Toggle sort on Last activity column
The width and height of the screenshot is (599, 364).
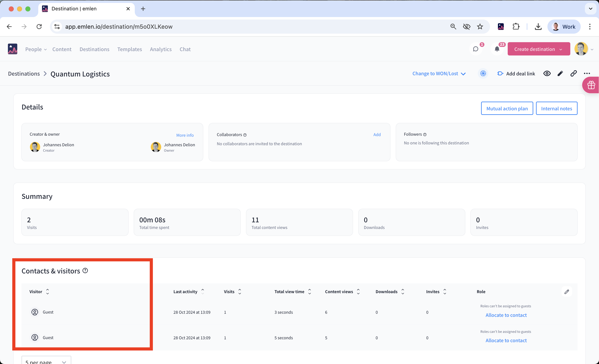point(203,291)
